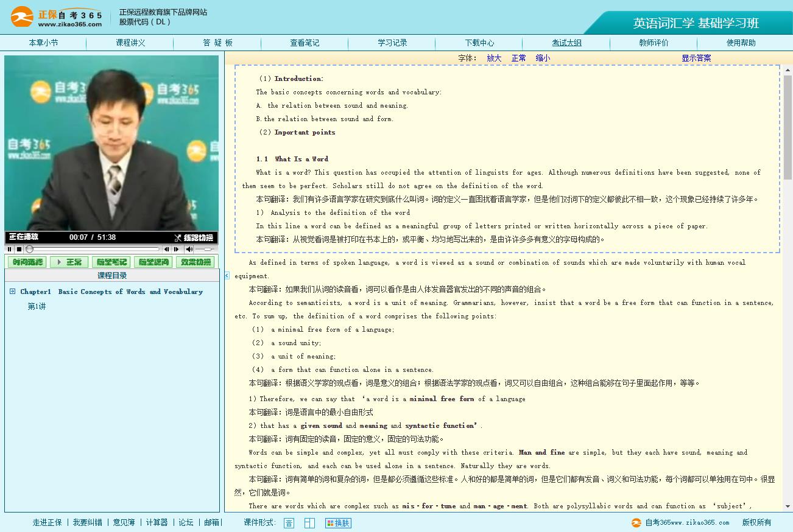Click the 自考365 footer logo icon
Viewport: 793px width, 532px height.
click(636, 522)
